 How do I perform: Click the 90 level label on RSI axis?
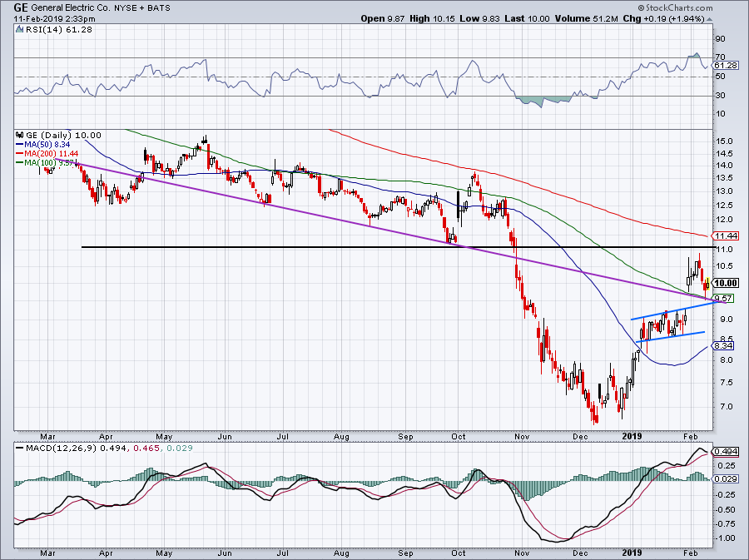[x=721, y=38]
